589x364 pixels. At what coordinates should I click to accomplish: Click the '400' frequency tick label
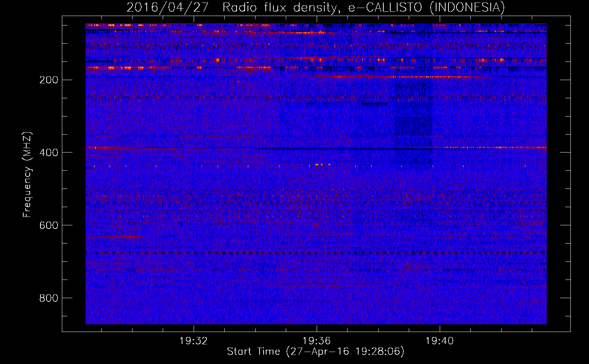(49, 153)
